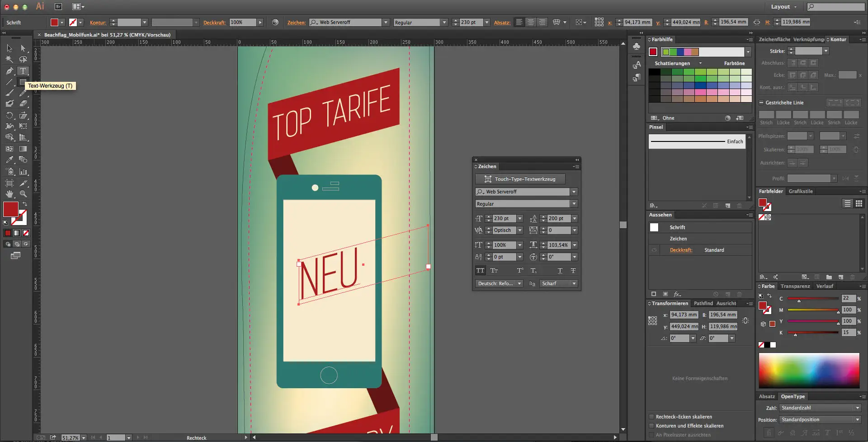
Task: Toggle visibility eye for Deckkraft row
Action: [x=654, y=250]
